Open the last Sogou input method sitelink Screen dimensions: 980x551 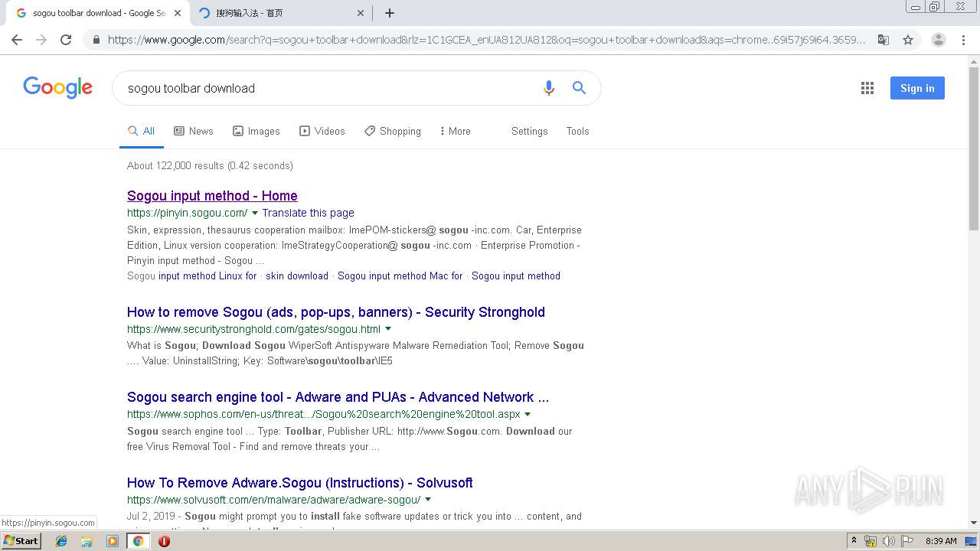[516, 275]
